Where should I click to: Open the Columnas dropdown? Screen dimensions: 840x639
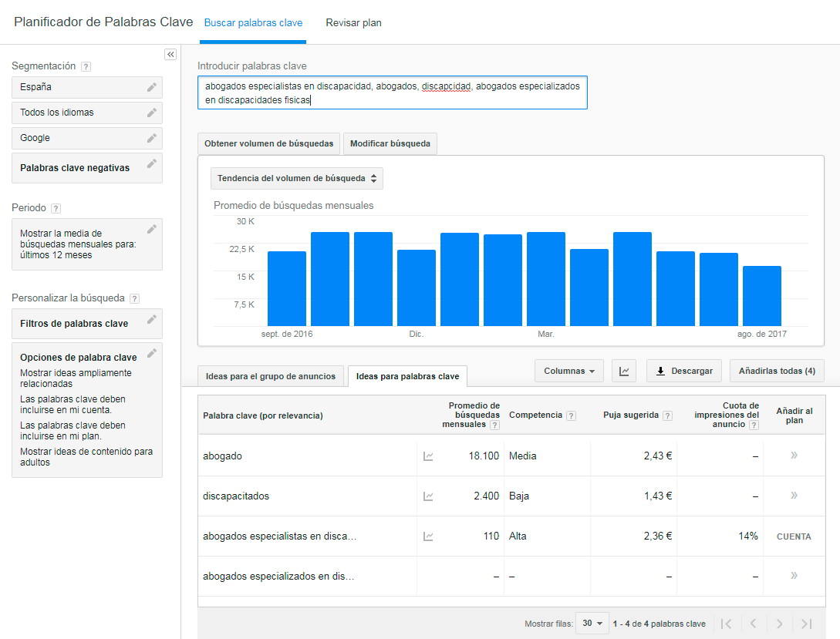[568, 371]
